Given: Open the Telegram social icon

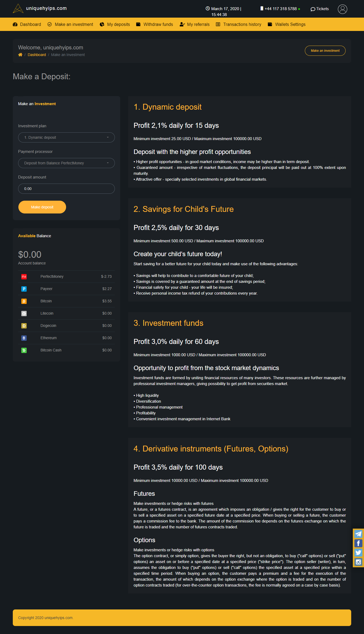Looking at the screenshot, I should tap(358, 534).
